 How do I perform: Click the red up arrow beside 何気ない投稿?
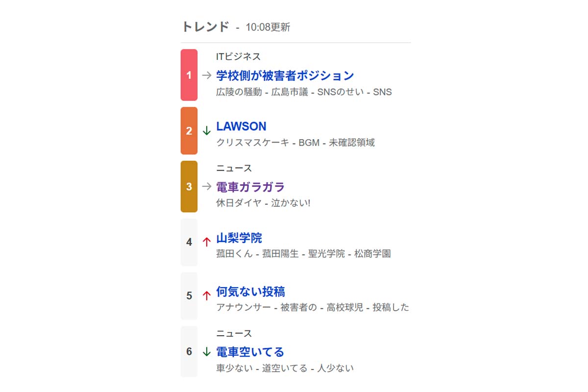207,296
